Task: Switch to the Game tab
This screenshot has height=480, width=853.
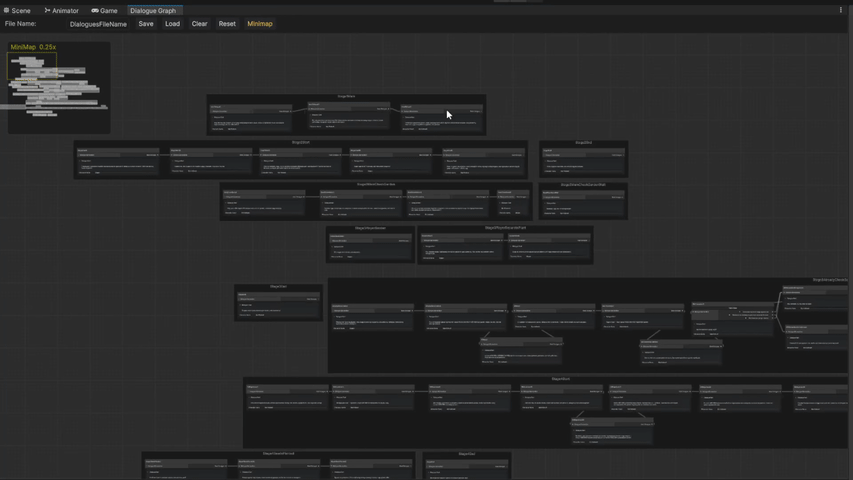Action: coord(104,10)
